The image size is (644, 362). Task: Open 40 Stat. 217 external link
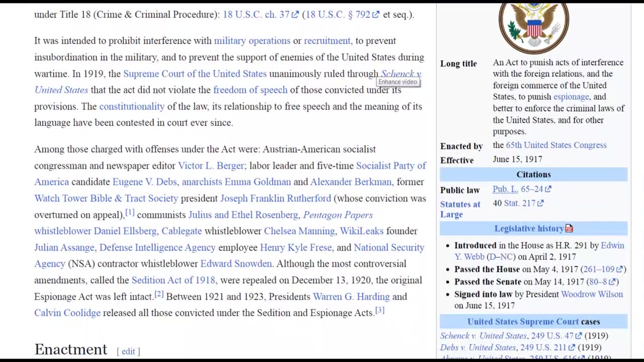523,203
